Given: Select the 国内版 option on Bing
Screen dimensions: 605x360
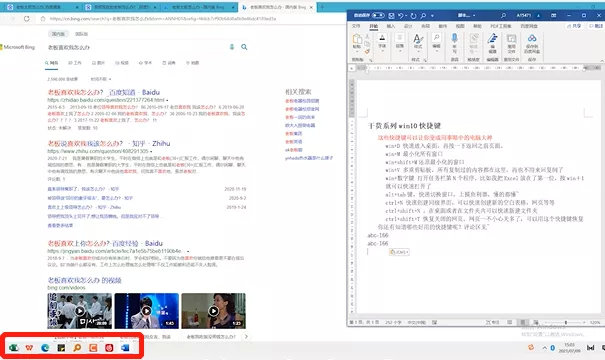Looking at the screenshot, I should 58,34.
